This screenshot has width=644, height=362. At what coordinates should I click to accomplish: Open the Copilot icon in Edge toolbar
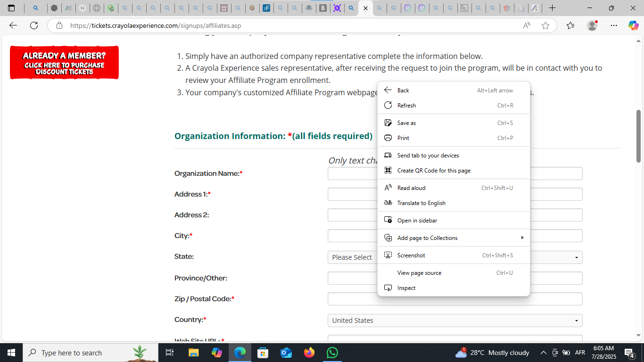633,25
